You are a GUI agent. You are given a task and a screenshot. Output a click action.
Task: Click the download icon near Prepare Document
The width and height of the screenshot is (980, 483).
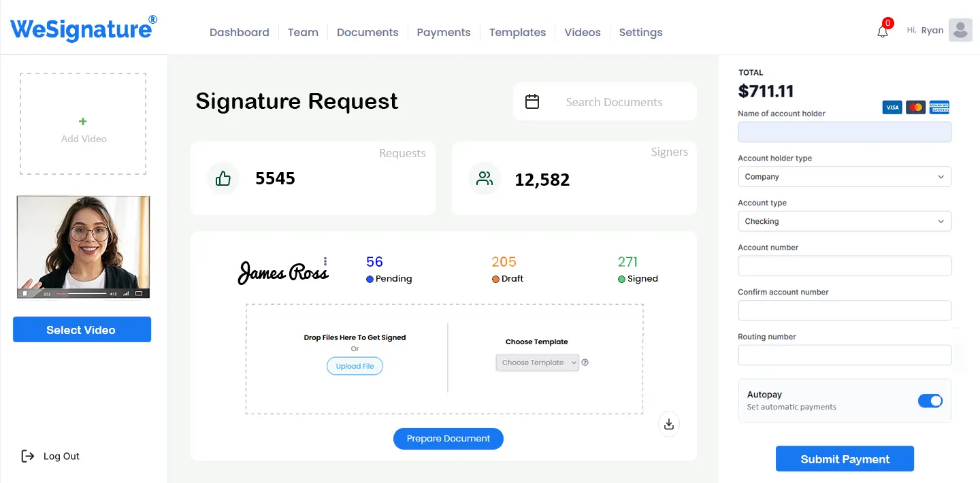tap(669, 424)
